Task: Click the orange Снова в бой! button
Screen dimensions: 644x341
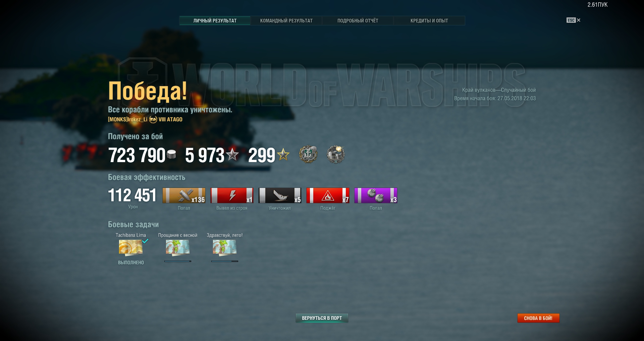Action: 538,318
